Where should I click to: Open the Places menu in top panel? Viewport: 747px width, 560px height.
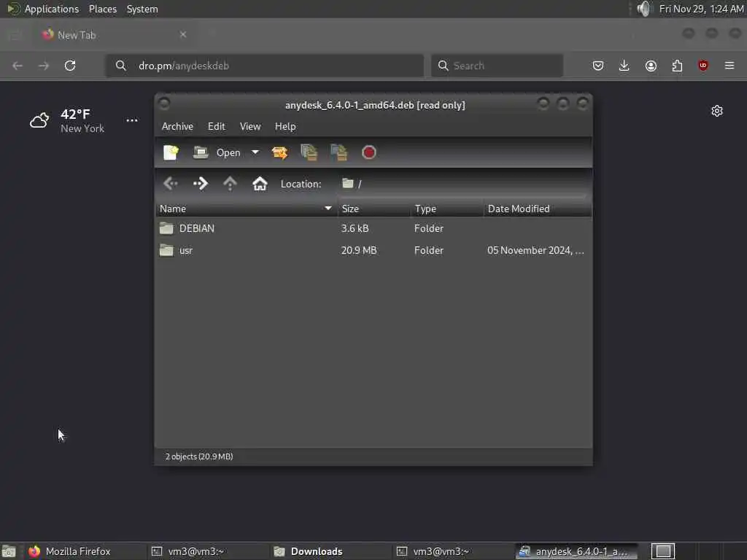(x=103, y=9)
